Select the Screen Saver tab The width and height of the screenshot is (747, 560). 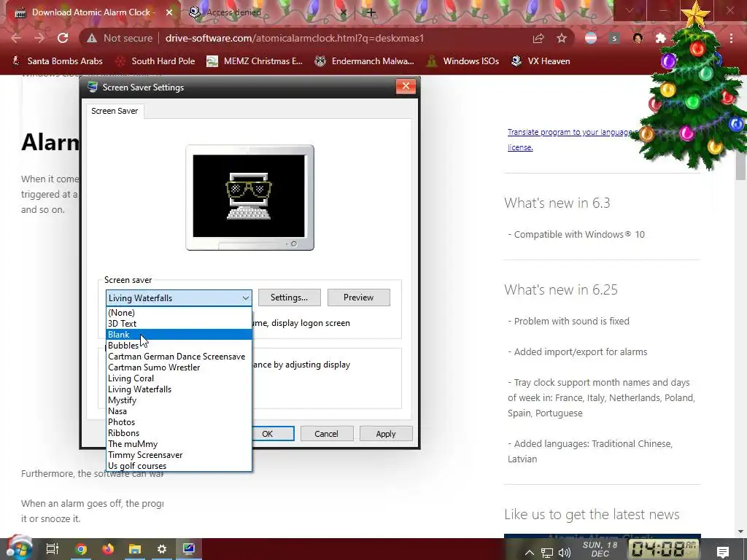pos(115,111)
